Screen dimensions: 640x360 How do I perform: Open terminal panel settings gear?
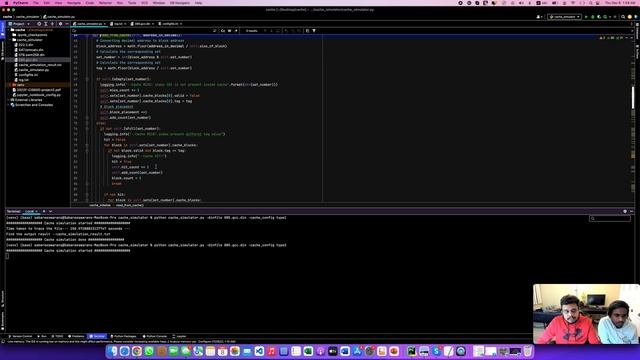(625, 211)
